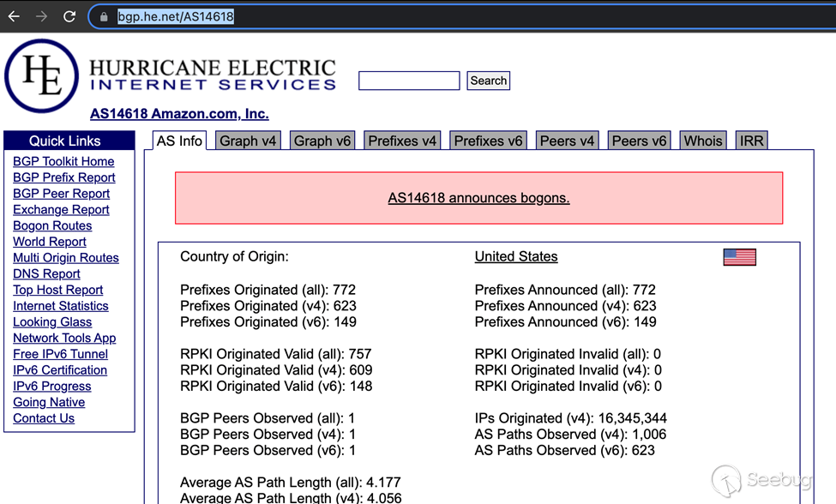
Task: Click 'Average AS Path Length (all): 4.177' text
Action: pyautogui.click(x=291, y=483)
